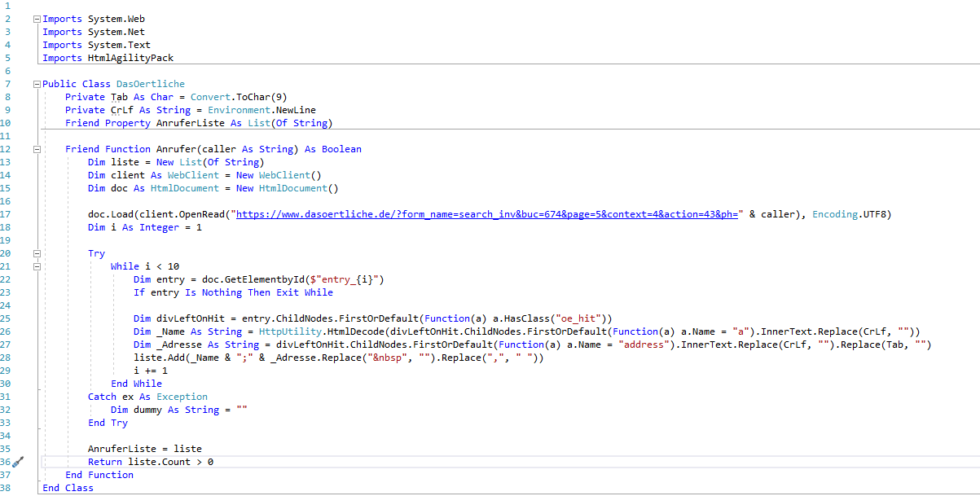The width and height of the screenshot is (980, 496).
Task: Click the screwdriver icon beside line 36
Action: [x=18, y=461]
